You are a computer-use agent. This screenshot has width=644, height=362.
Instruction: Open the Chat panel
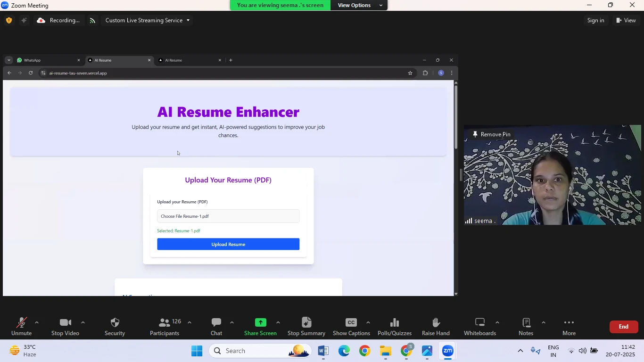(216, 323)
